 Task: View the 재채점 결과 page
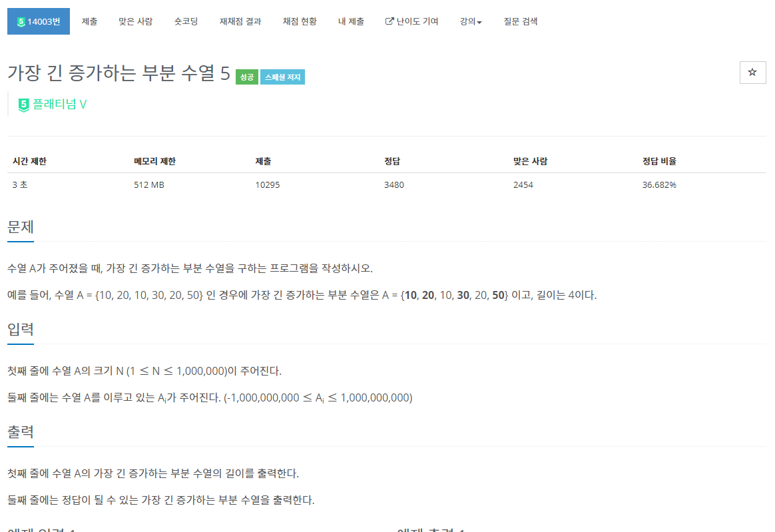(x=240, y=21)
